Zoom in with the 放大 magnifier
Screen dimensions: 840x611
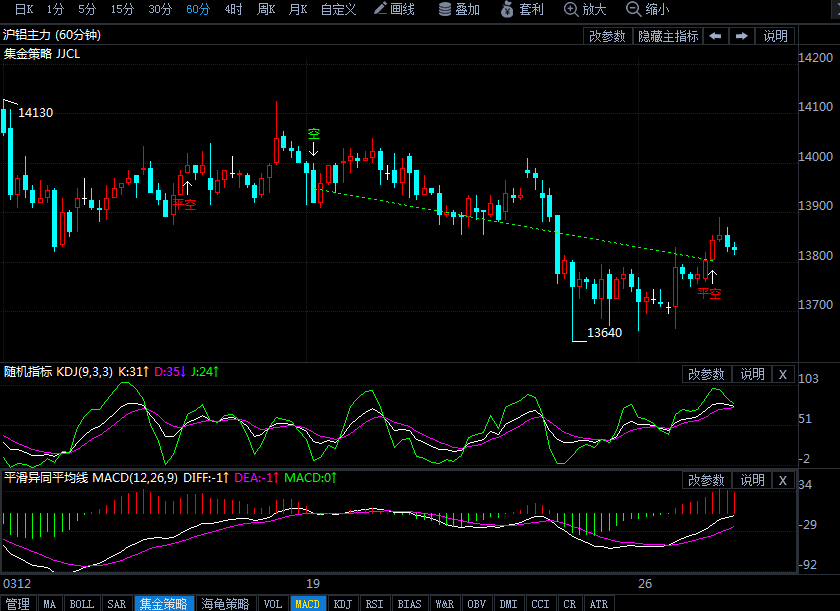pos(585,9)
